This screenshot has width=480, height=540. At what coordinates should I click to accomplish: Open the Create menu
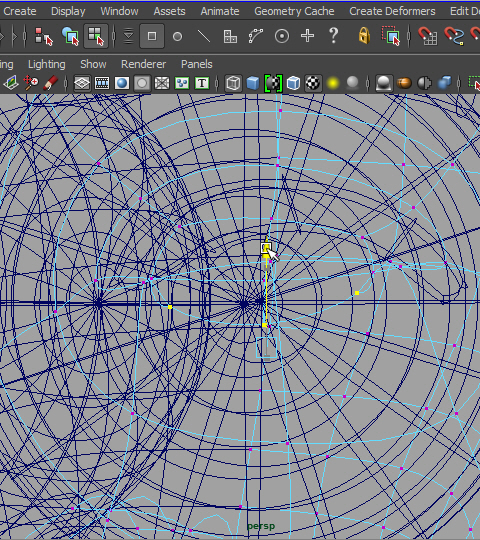tap(20, 11)
